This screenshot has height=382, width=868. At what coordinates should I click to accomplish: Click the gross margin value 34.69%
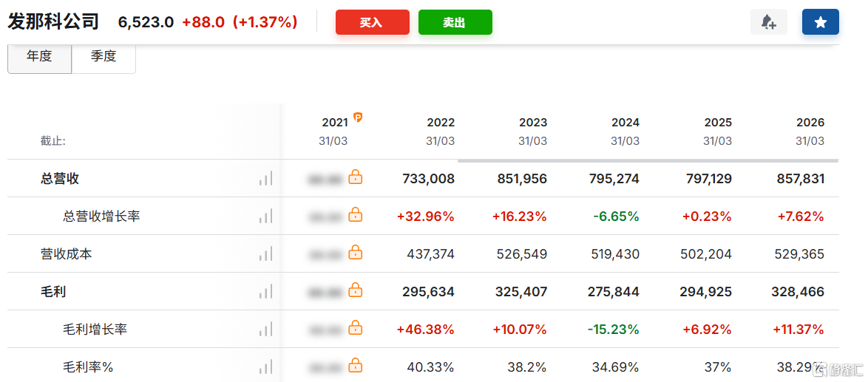click(616, 366)
